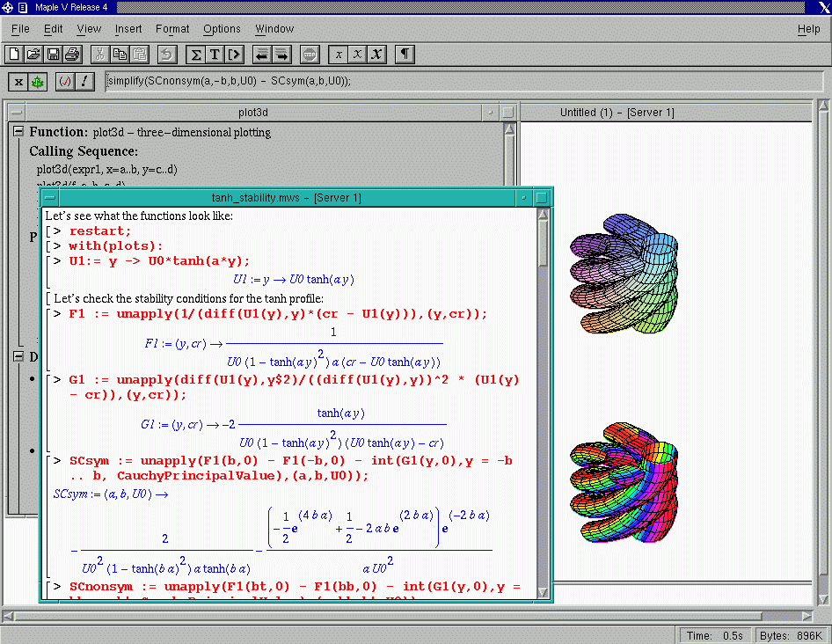Screen dimensions: 832x644
Task: Toggle Maple leaf input mode button
Action: point(37,82)
